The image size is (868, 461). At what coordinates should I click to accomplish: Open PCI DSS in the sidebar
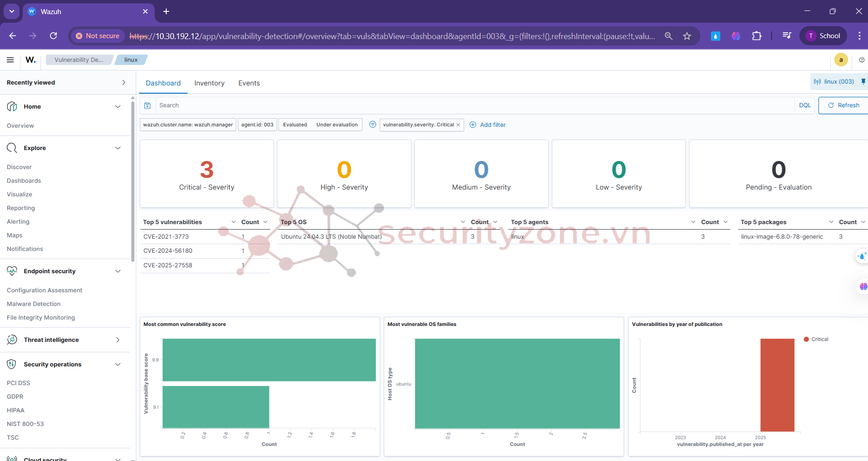(x=18, y=383)
